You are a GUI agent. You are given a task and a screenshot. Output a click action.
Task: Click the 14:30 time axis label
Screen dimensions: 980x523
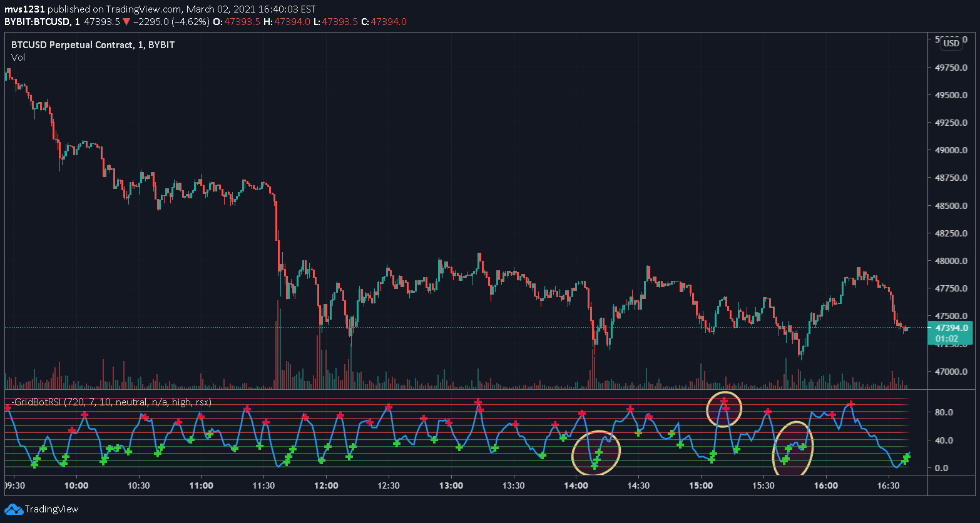pos(638,485)
